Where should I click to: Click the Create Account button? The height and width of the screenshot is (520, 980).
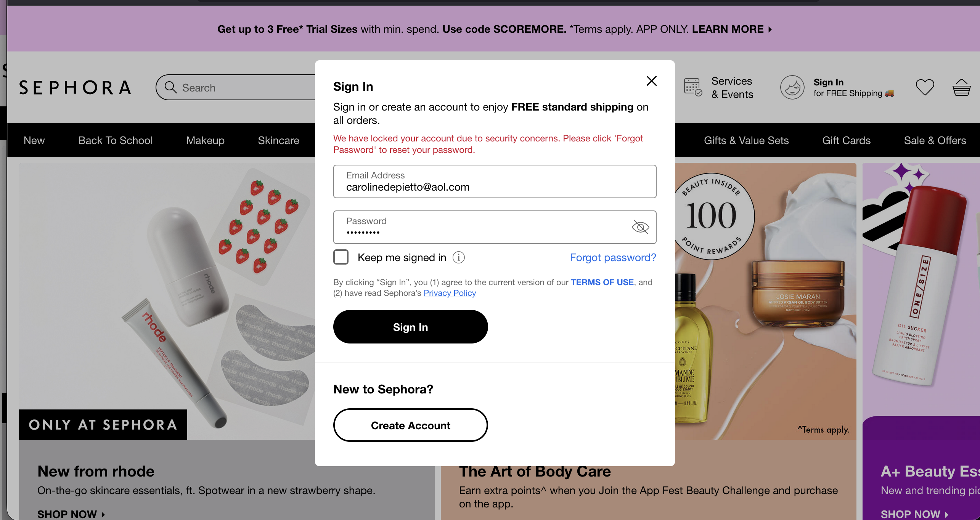(x=410, y=425)
